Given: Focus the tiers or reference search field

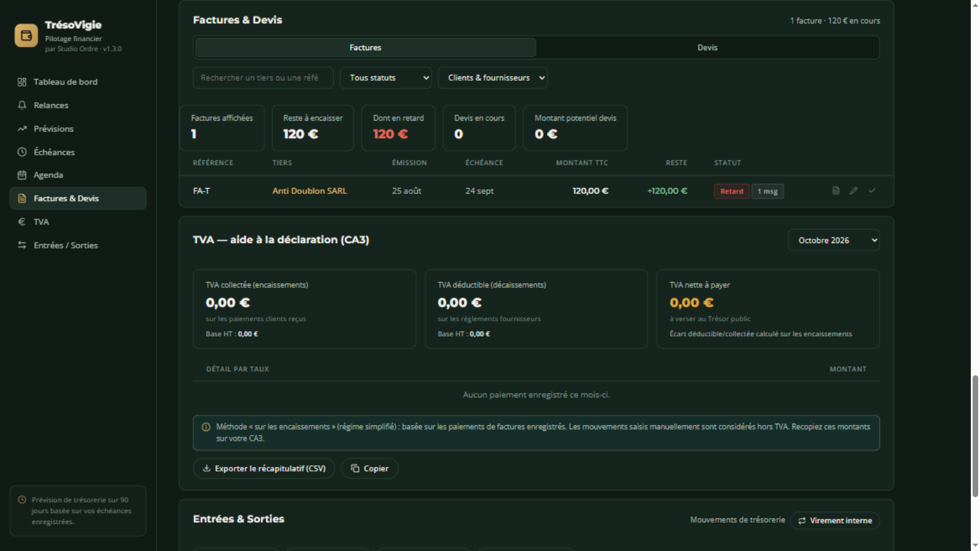Looking at the screenshot, I should pyautogui.click(x=263, y=78).
